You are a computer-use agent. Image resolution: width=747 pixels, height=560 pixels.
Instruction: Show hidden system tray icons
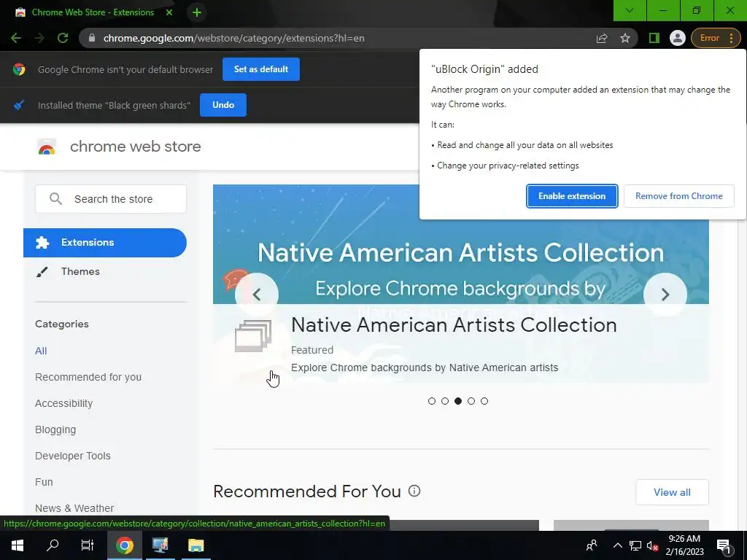617,545
